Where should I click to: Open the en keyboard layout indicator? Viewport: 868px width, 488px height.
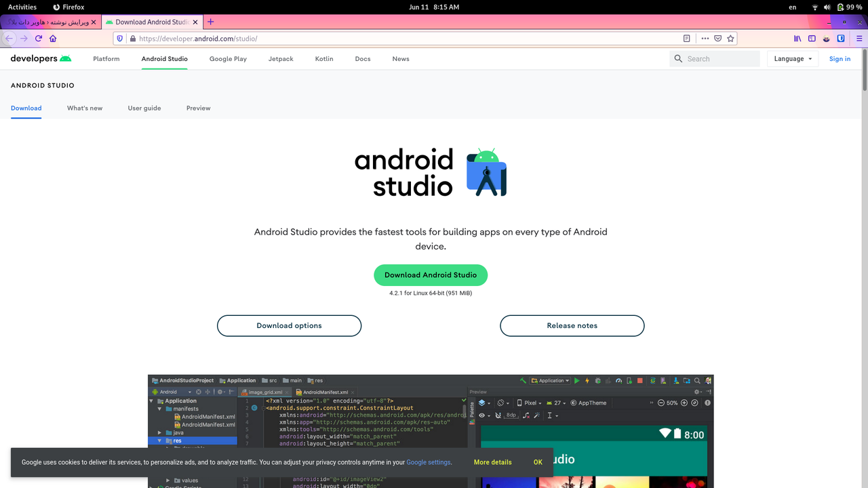(x=793, y=7)
